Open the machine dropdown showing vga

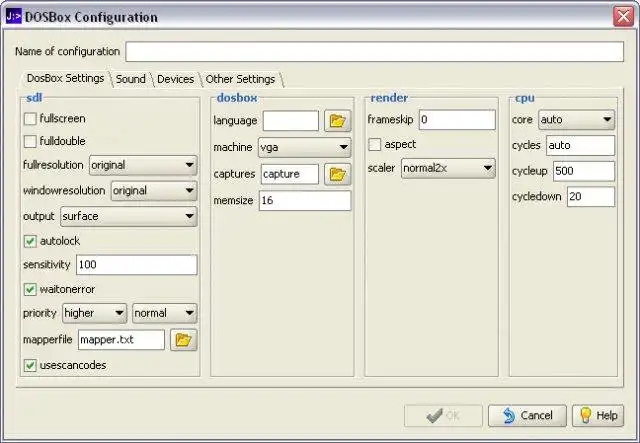tap(304, 147)
